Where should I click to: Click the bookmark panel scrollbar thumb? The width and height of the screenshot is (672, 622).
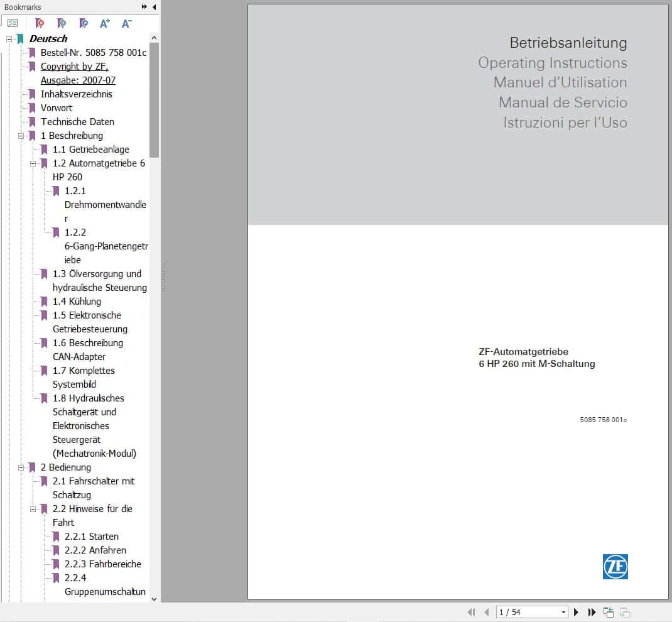(154, 100)
